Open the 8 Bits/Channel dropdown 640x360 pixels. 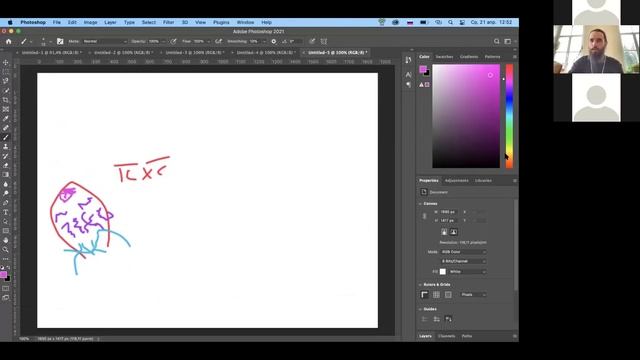(463, 261)
